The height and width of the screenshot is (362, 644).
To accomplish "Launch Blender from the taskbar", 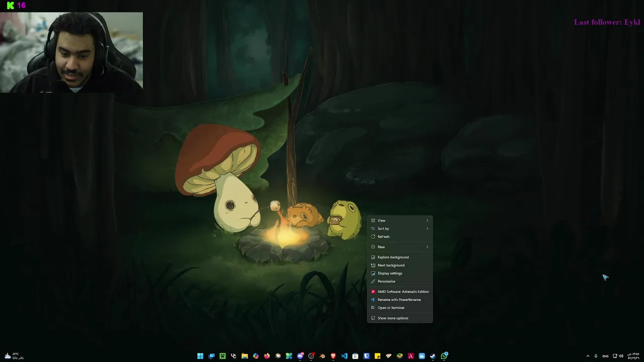I will (322, 356).
